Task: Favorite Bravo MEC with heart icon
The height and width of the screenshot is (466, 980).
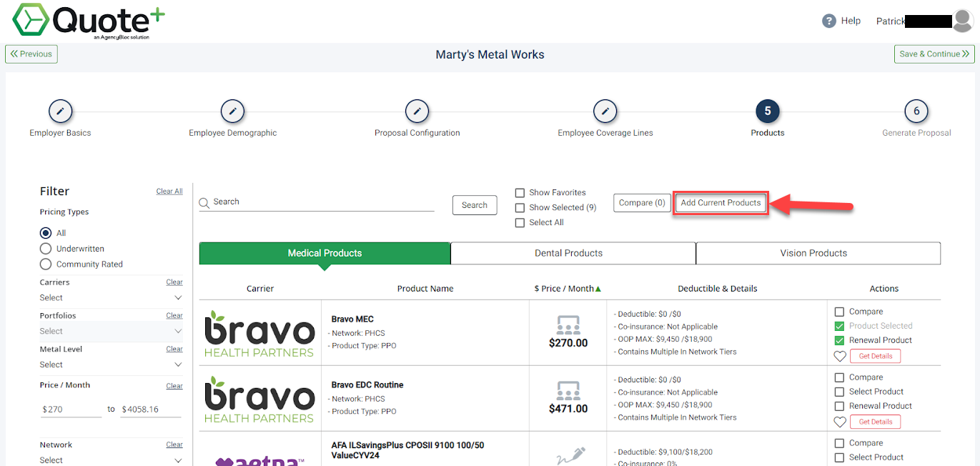Action: (x=840, y=356)
